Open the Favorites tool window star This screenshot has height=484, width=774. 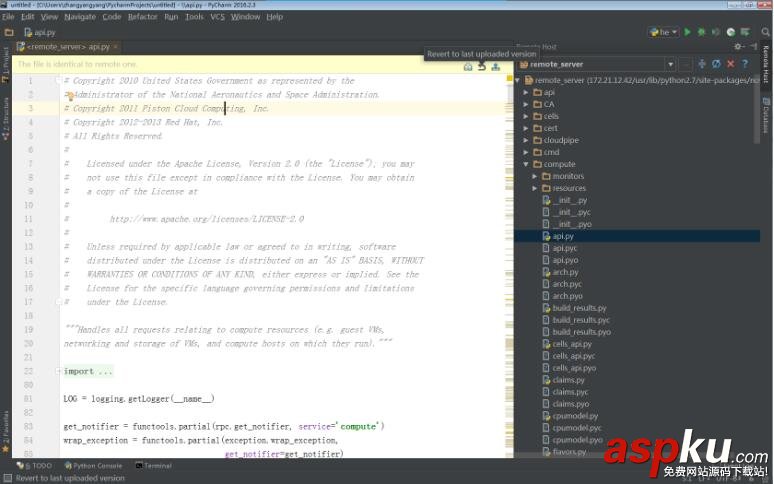pos(5,449)
